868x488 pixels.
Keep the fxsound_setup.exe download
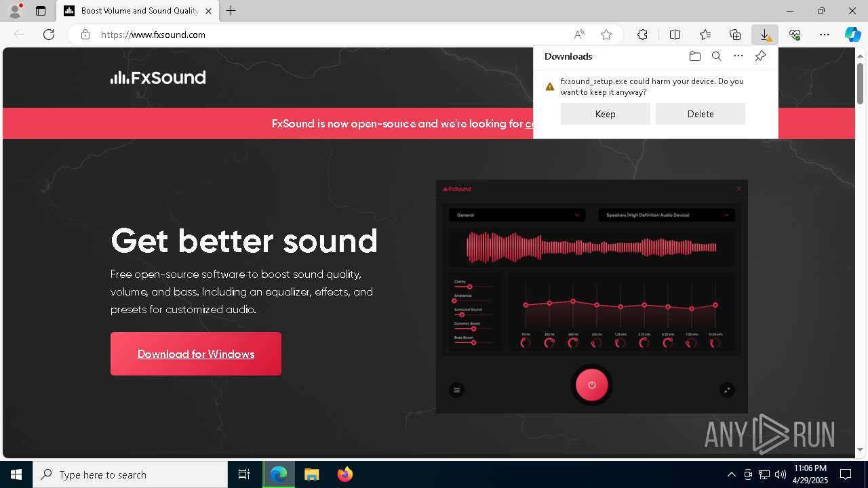pos(606,114)
